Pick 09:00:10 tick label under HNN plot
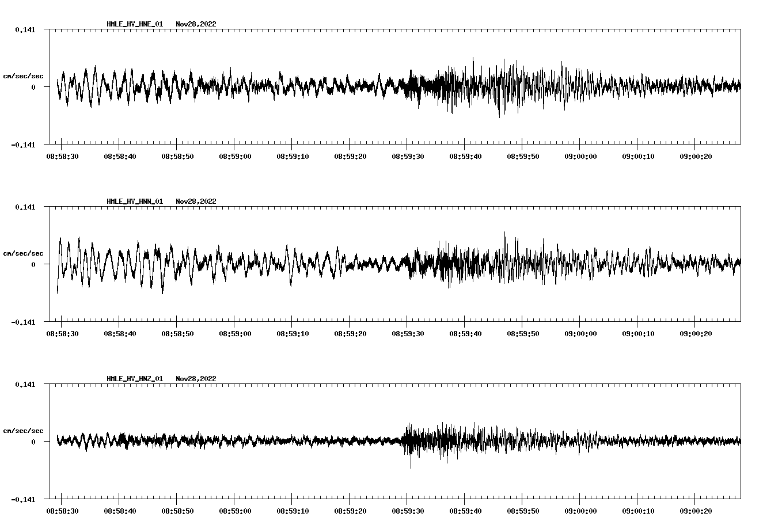The image size is (782, 532). (638, 333)
